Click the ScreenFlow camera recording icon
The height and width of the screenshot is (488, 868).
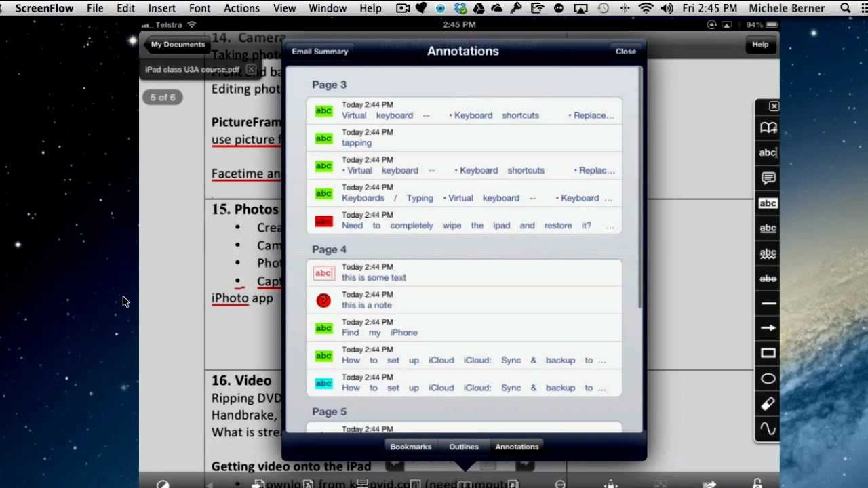(x=403, y=8)
